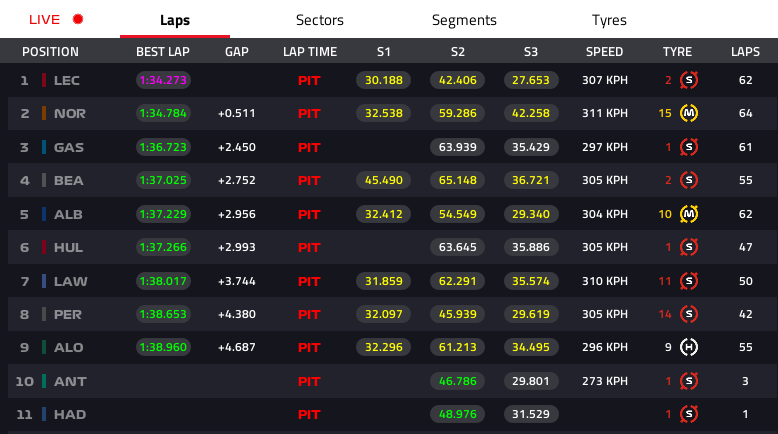Click Leclerc's purple best lap time
Image resolution: width=778 pixels, height=434 pixels.
tap(163, 80)
